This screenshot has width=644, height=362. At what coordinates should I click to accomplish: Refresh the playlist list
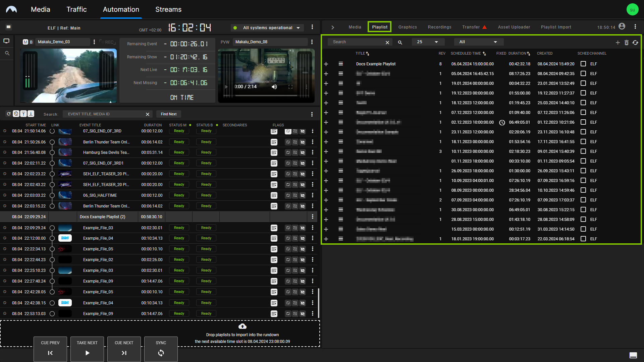pos(636,43)
